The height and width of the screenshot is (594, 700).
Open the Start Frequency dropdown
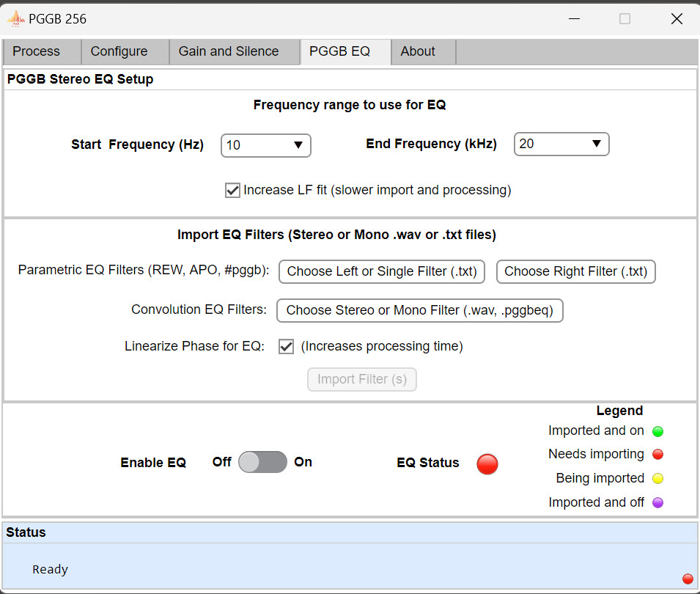click(x=265, y=145)
